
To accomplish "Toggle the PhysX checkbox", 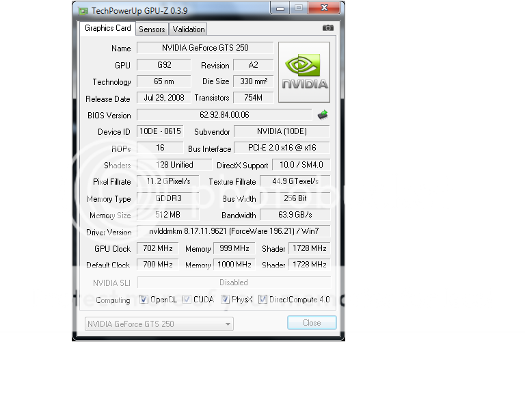I will [225, 300].
